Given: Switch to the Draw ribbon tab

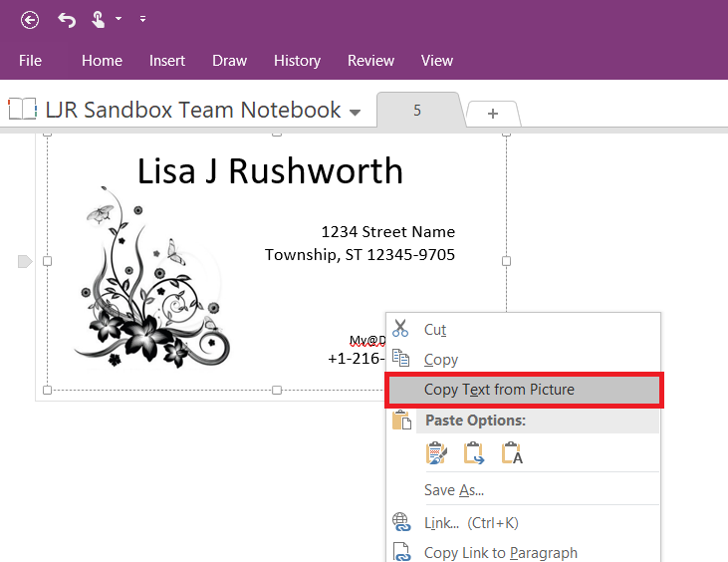Looking at the screenshot, I should click(229, 61).
